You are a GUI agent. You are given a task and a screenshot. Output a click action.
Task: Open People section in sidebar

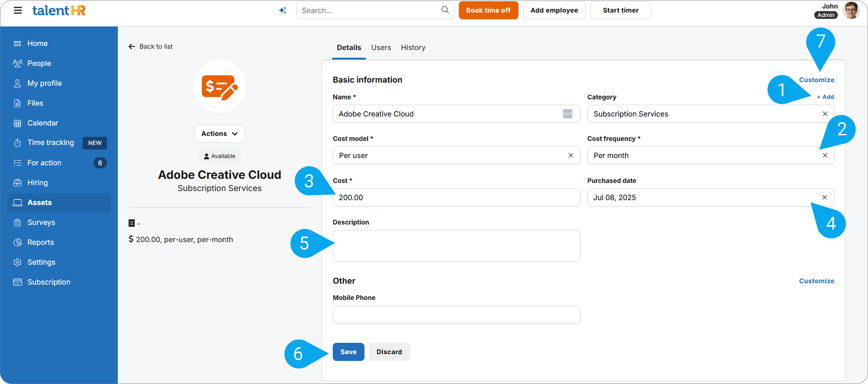pos(59,63)
